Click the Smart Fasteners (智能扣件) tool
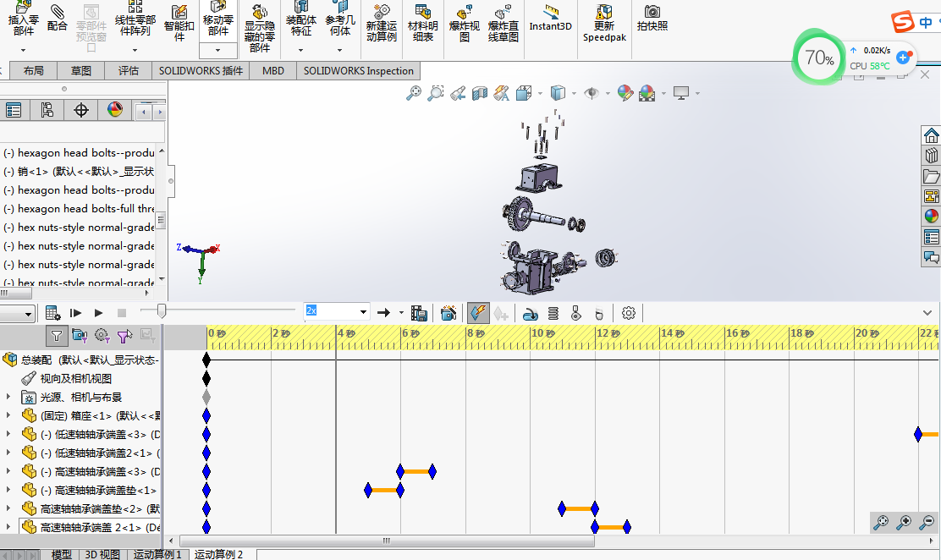This screenshot has height=560, width=941. click(179, 24)
